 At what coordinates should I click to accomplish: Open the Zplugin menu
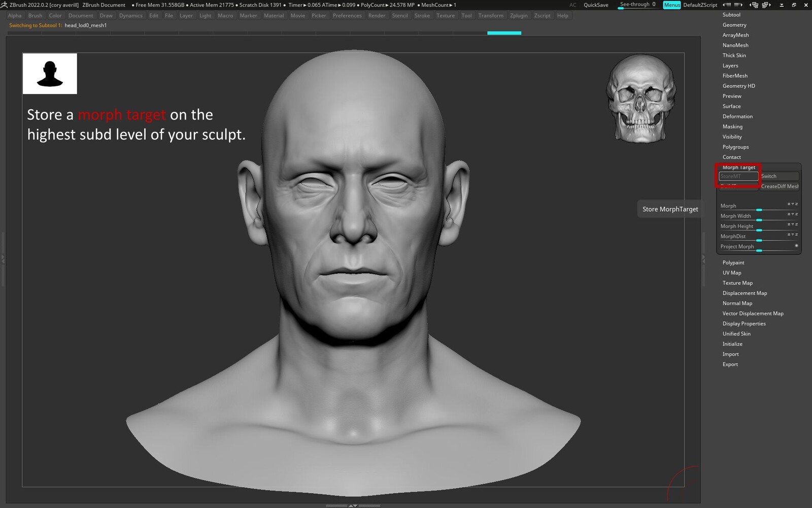518,16
